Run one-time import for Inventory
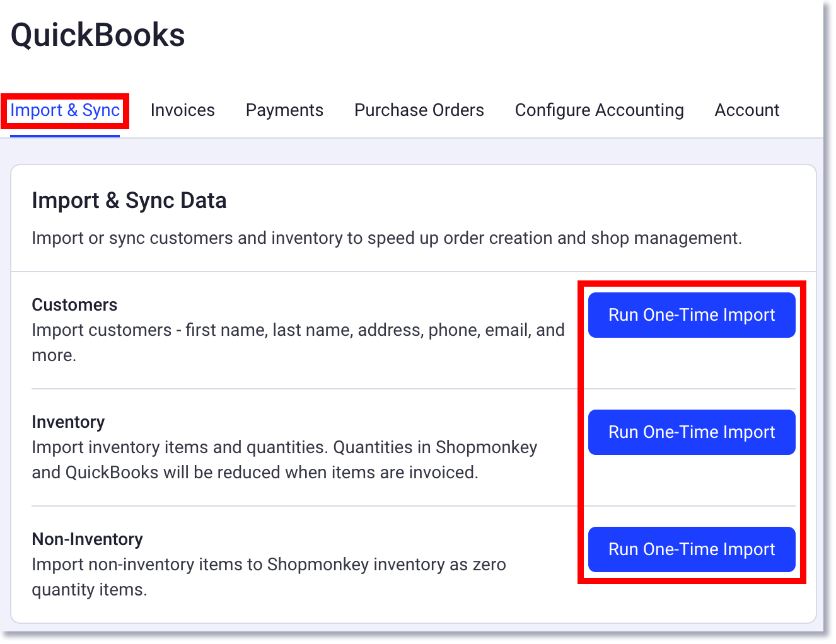Viewport: 836px width, 644px height. pyautogui.click(x=691, y=432)
